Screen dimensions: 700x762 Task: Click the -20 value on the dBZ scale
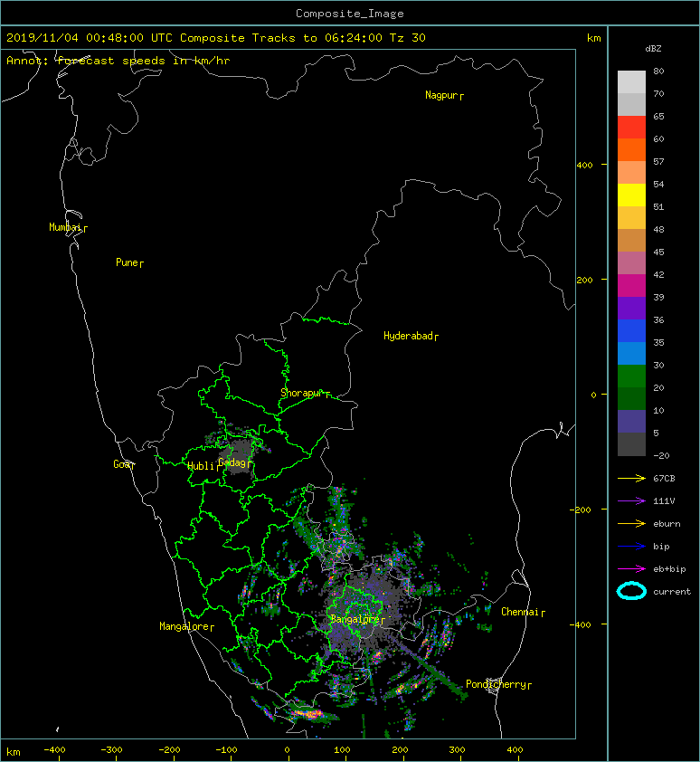[x=661, y=456]
